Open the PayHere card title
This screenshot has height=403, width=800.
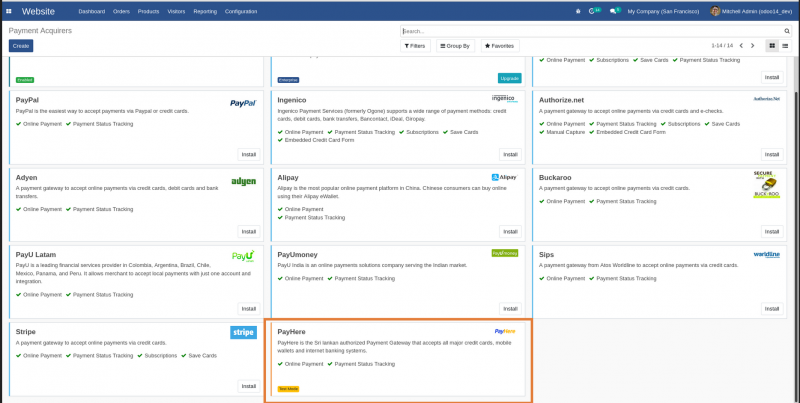291,332
